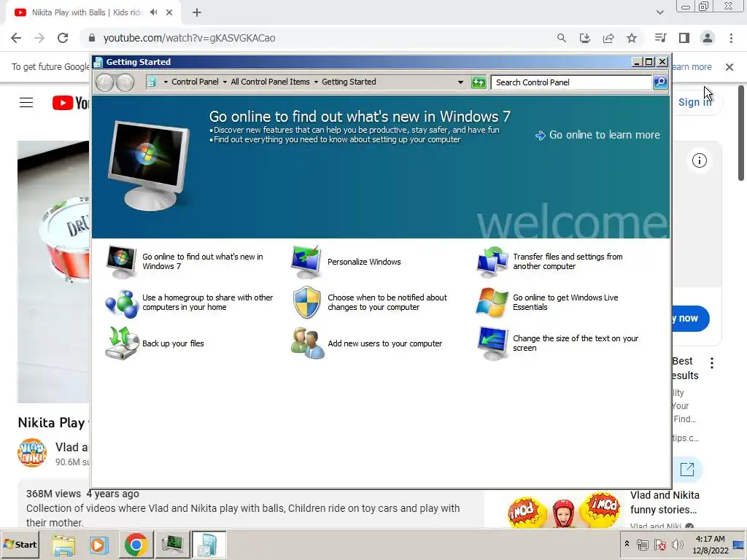Open the address bar history dropdown
This screenshot has width=747, height=560.
460,82
